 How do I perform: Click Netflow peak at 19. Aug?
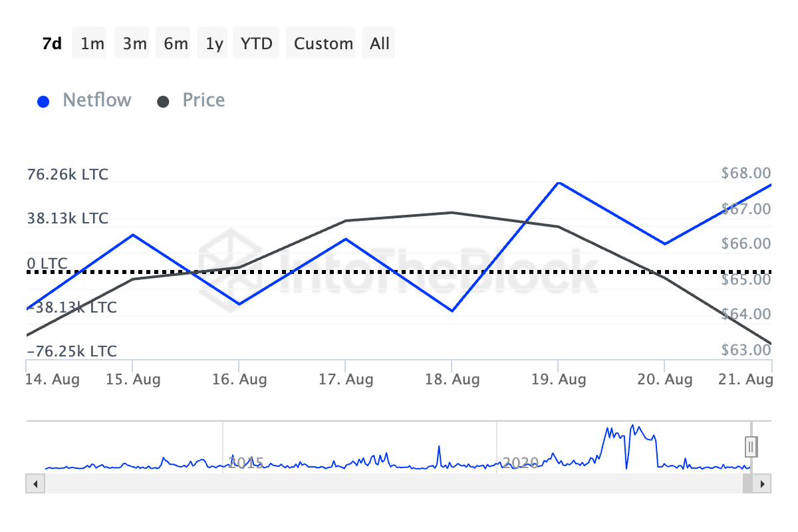click(x=559, y=182)
